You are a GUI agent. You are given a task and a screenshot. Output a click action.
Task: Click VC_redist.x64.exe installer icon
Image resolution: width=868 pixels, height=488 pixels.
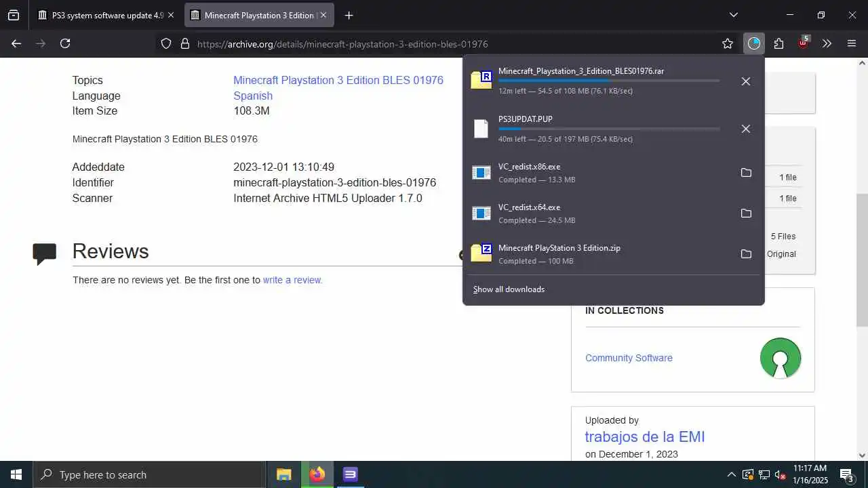481,213
